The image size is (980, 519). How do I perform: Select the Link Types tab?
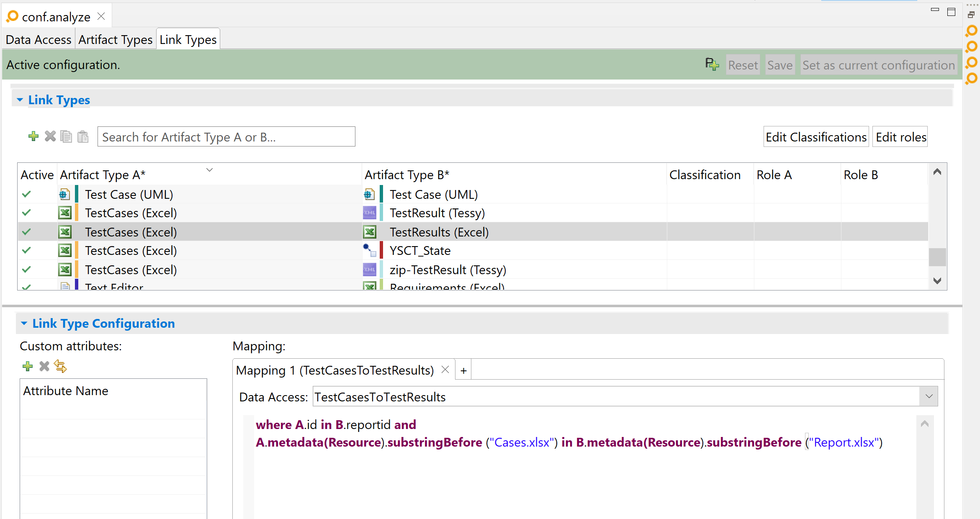click(188, 40)
